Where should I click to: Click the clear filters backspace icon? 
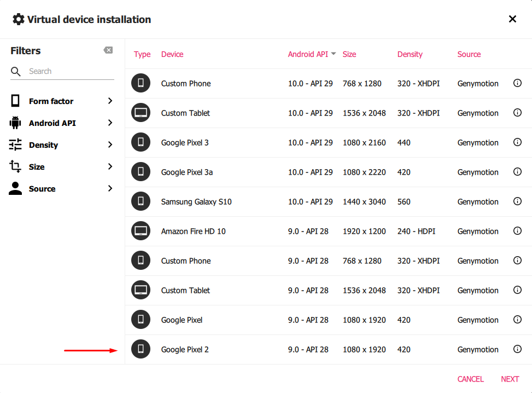pos(108,50)
